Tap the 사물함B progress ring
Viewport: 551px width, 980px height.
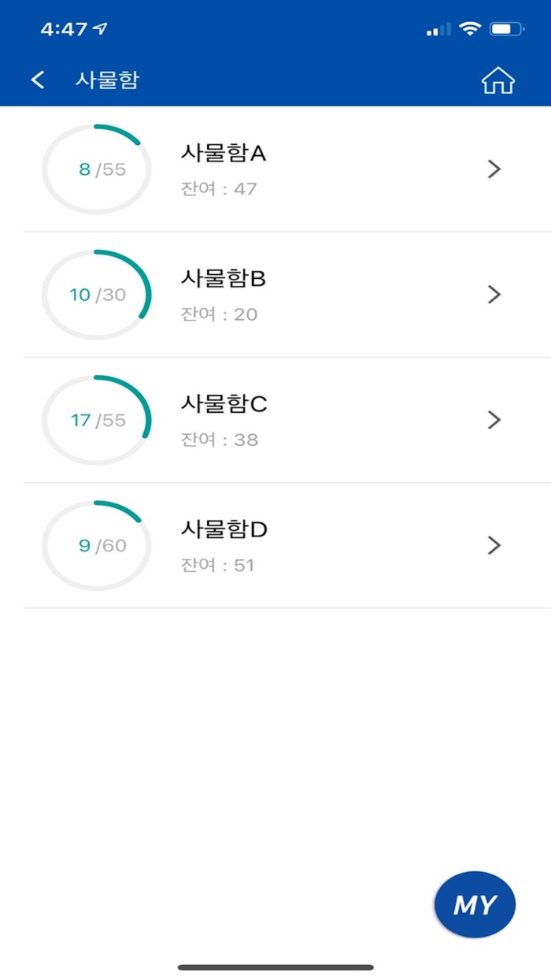coord(96,294)
